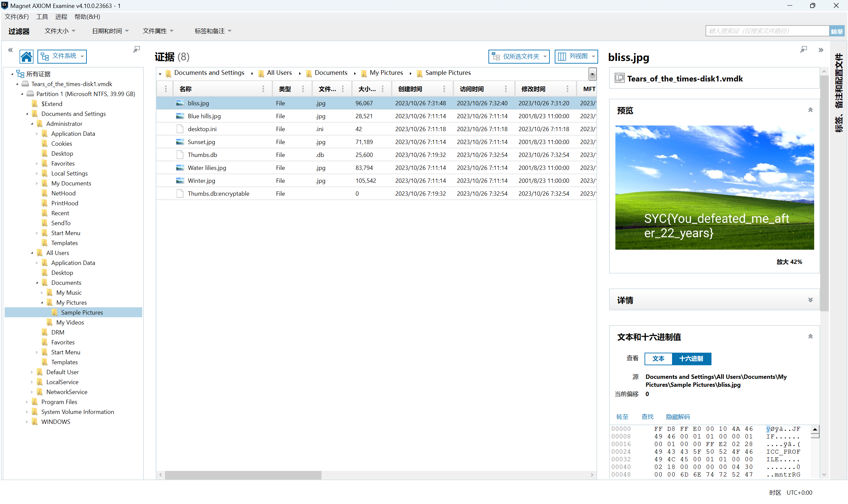Click the horizontal scrollbar of the evidence table

click(243, 475)
